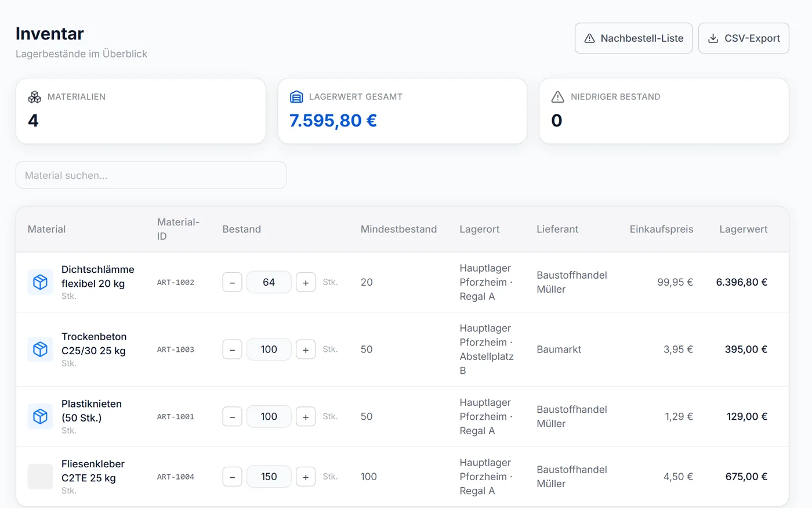Click the Bestand column header
This screenshot has width=812, height=508.
pos(242,229)
